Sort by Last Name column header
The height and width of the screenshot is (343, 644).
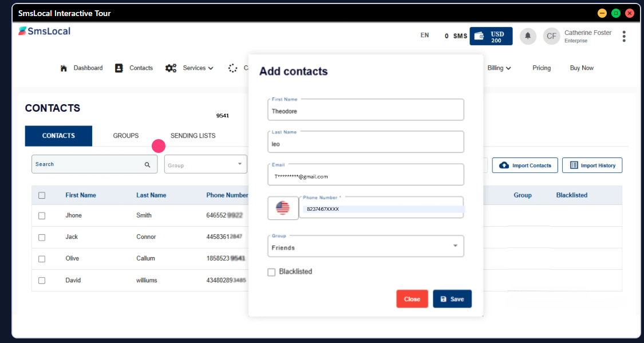pyautogui.click(x=151, y=195)
